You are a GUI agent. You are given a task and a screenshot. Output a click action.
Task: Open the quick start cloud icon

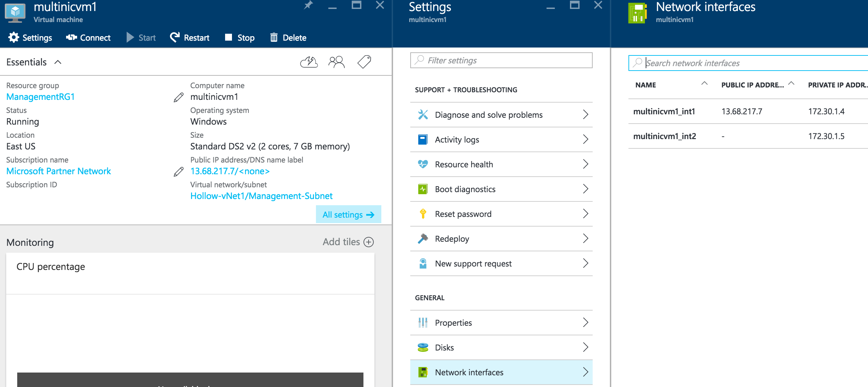point(309,62)
